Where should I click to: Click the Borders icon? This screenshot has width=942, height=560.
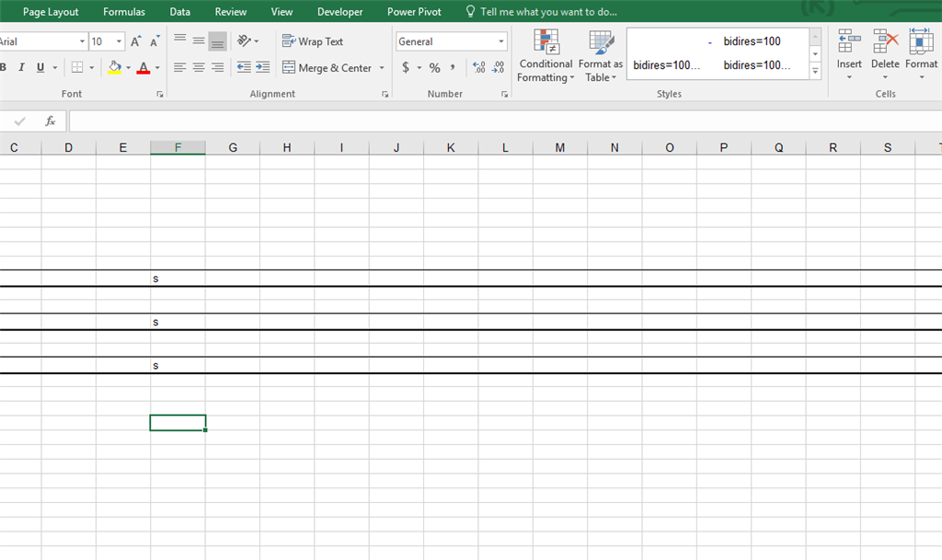[x=77, y=67]
